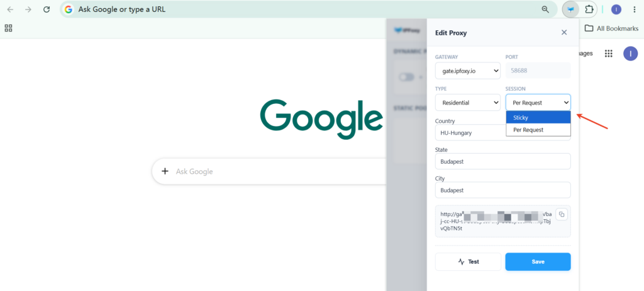The height and width of the screenshot is (291, 644).
Task: Click the State field containing Budapest
Action: point(503,161)
